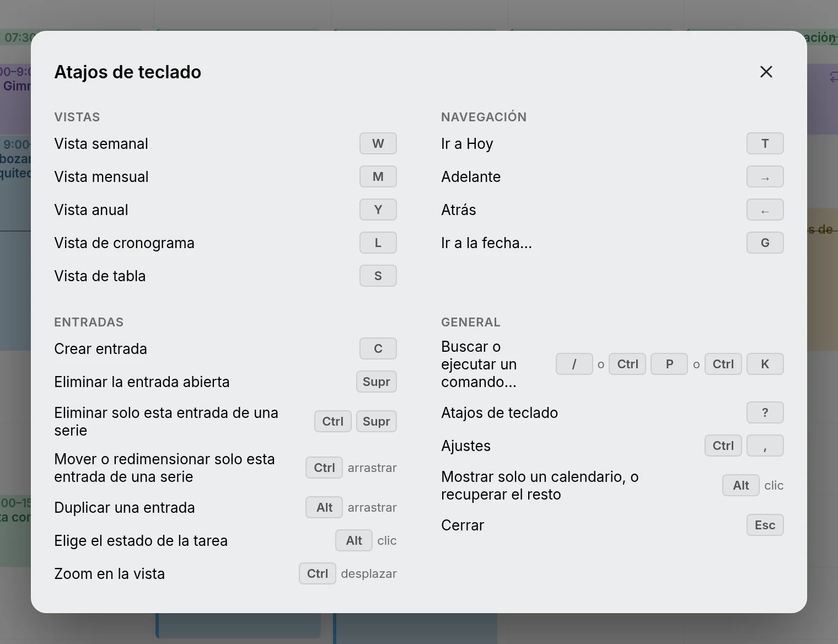Click the question mark key cap
This screenshot has width=838, height=644.
[765, 412]
